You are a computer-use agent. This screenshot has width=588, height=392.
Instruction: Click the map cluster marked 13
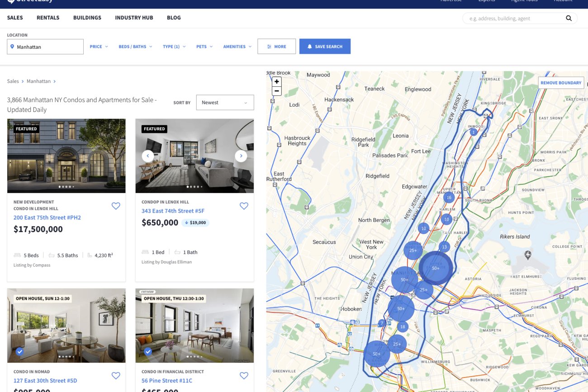coord(444,247)
